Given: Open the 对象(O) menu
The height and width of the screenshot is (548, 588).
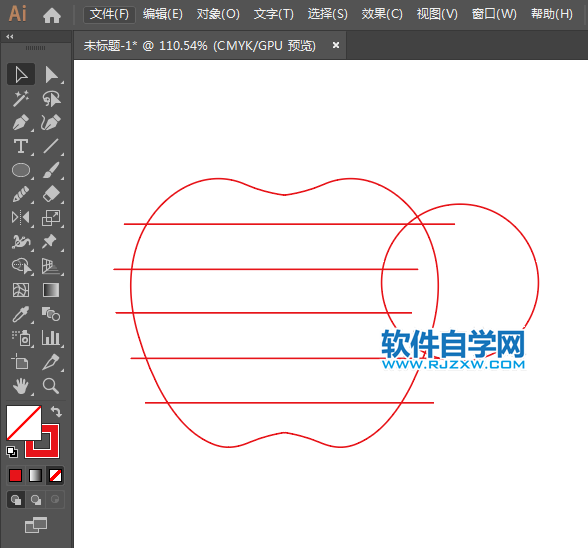Looking at the screenshot, I should pyautogui.click(x=218, y=15).
